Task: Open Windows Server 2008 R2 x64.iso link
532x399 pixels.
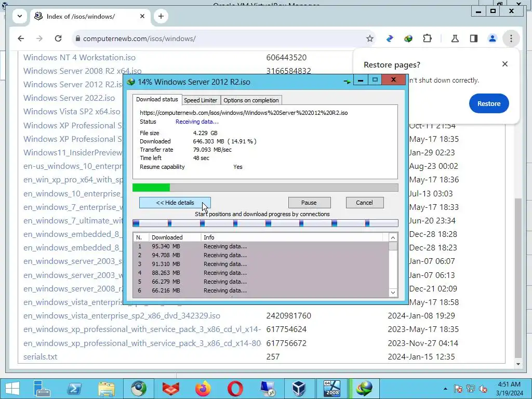Action: point(83,71)
